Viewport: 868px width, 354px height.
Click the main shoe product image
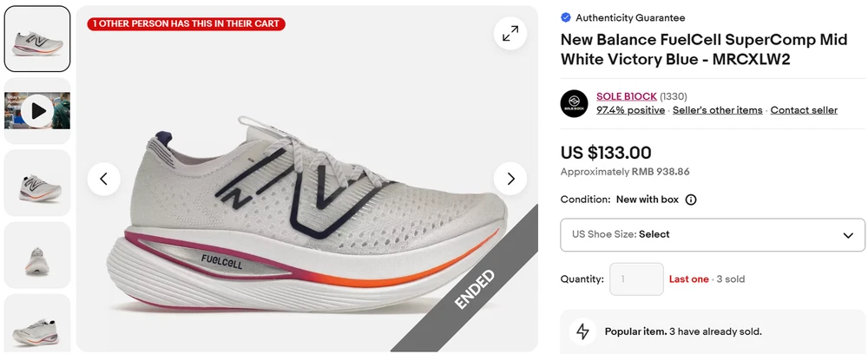304,217
